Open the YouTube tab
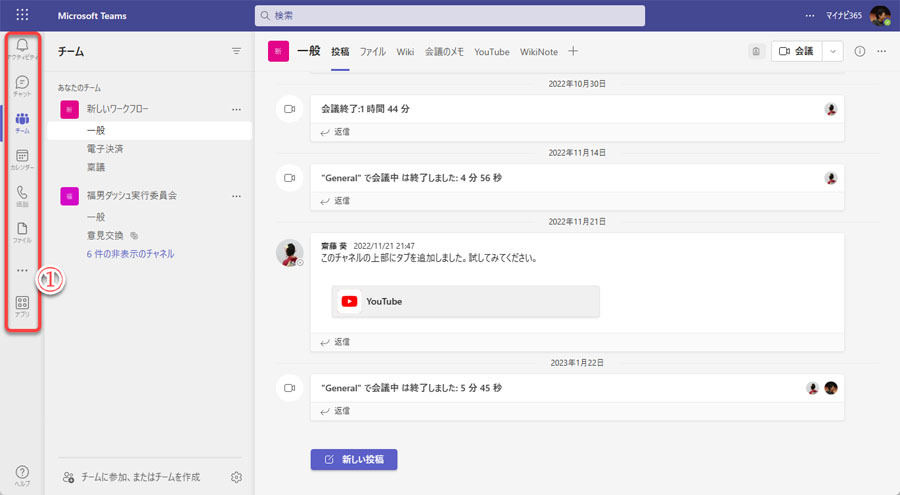Viewport: 900px width, 495px height. [x=492, y=52]
